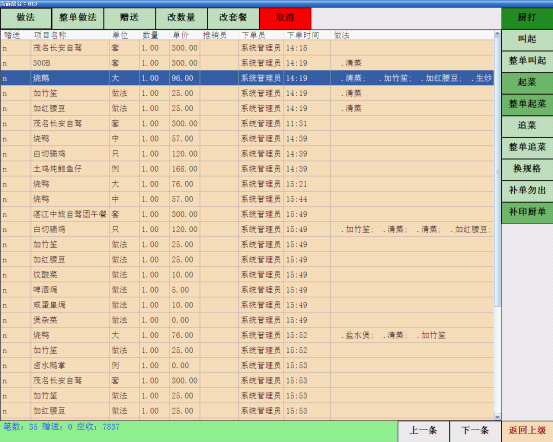Click the 赠送 button
Image resolution: width=553 pixels, height=442 pixels.
point(129,18)
